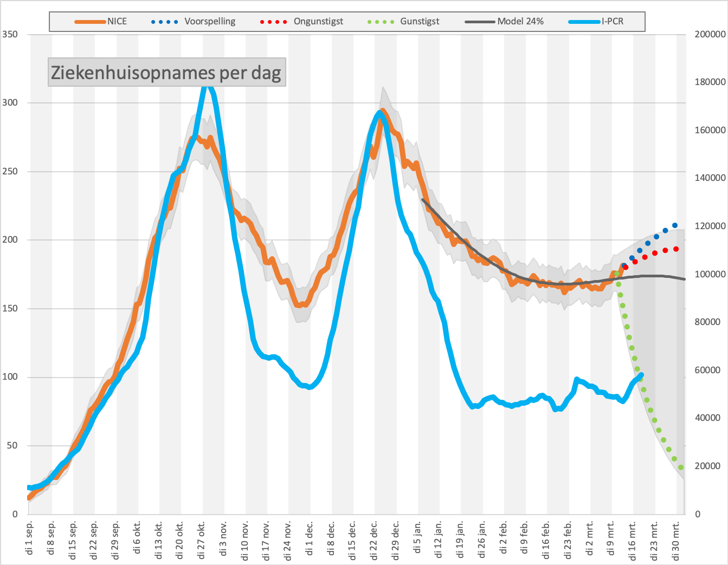Click left axis value 150
The height and width of the screenshot is (565, 728).
(x=10, y=308)
